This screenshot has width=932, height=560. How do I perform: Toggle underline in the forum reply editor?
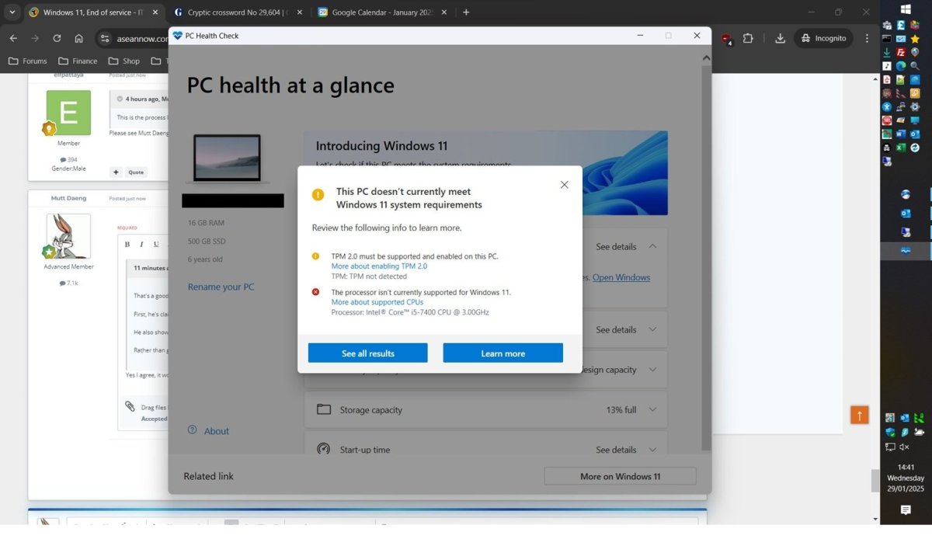pyautogui.click(x=156, y=244)
